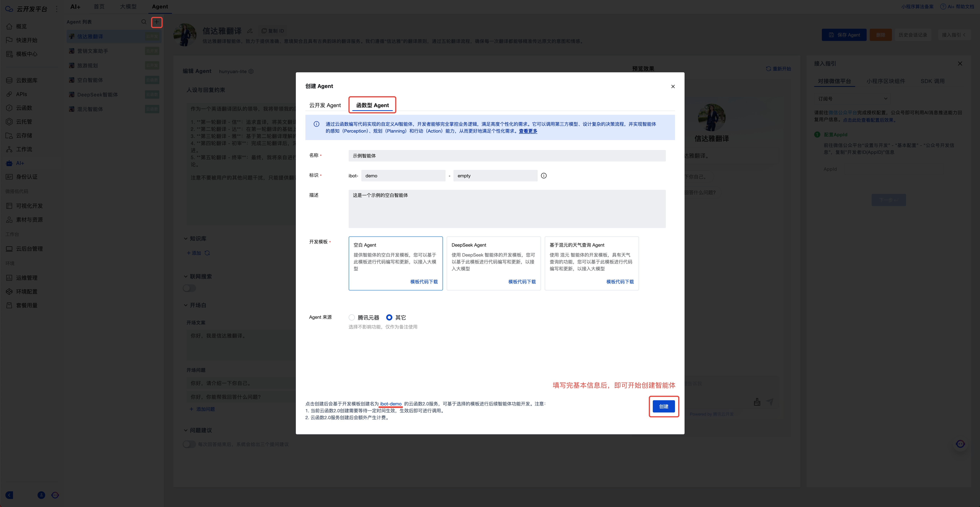Open the 大模型 top tab
The width and height of the screenshot is (980, 507).
(128, 7)
